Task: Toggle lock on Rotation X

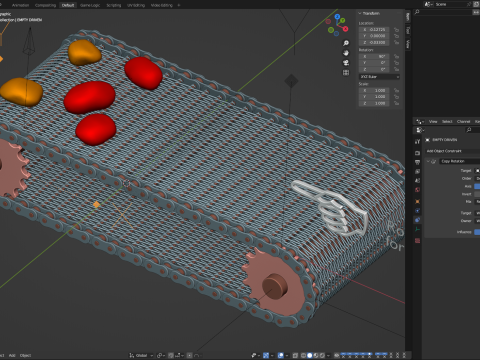Action: coord(396,56)
